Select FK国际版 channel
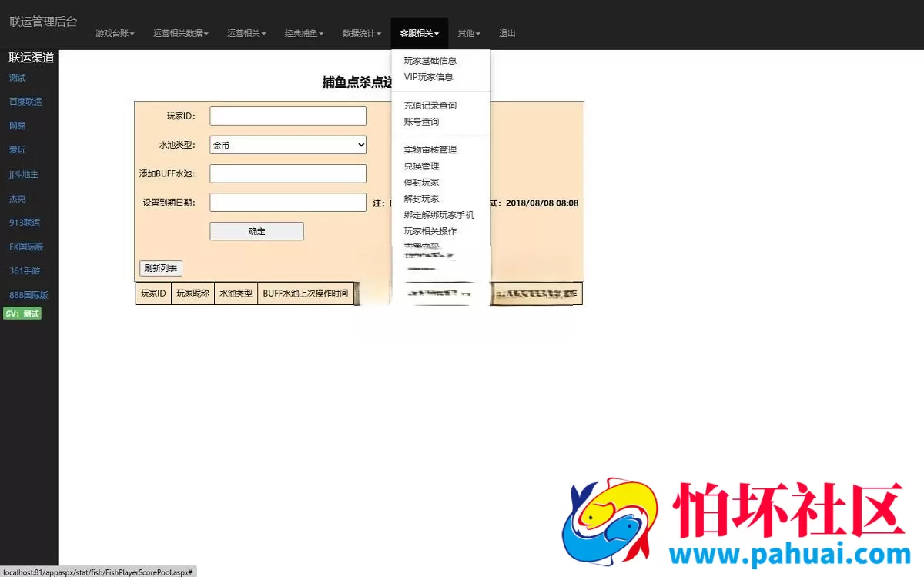924x577 pixels. 26,247
